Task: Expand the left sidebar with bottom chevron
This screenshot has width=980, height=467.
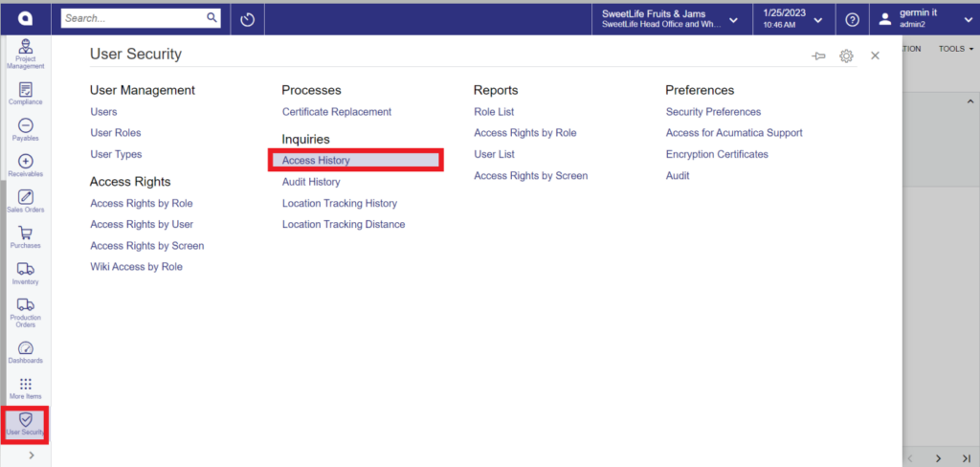Action: pos(32,456)
